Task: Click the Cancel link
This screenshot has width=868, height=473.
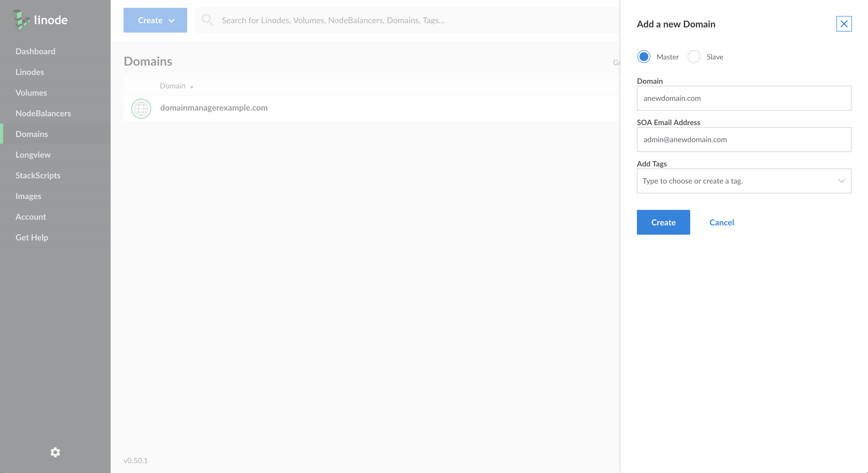Action: (x=721, y=222)
